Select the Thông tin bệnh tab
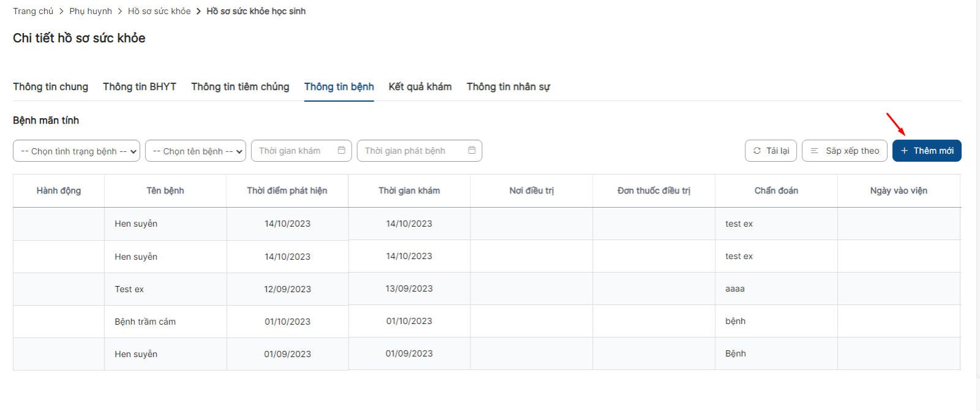 click(x=339, y=87)
